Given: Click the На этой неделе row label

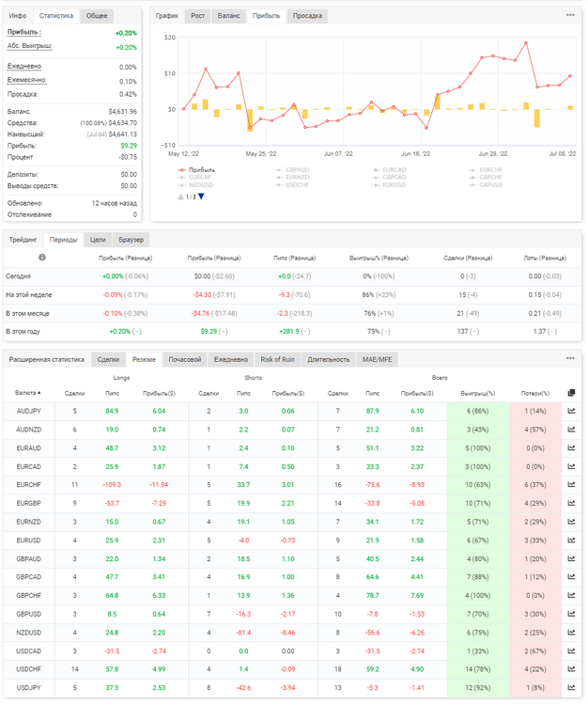Looking at the screenshot, I should [x=29, y=295].
